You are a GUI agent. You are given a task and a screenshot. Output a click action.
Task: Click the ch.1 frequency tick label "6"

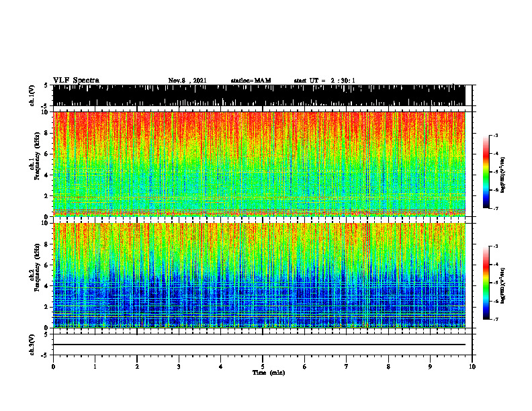point(47,154)
